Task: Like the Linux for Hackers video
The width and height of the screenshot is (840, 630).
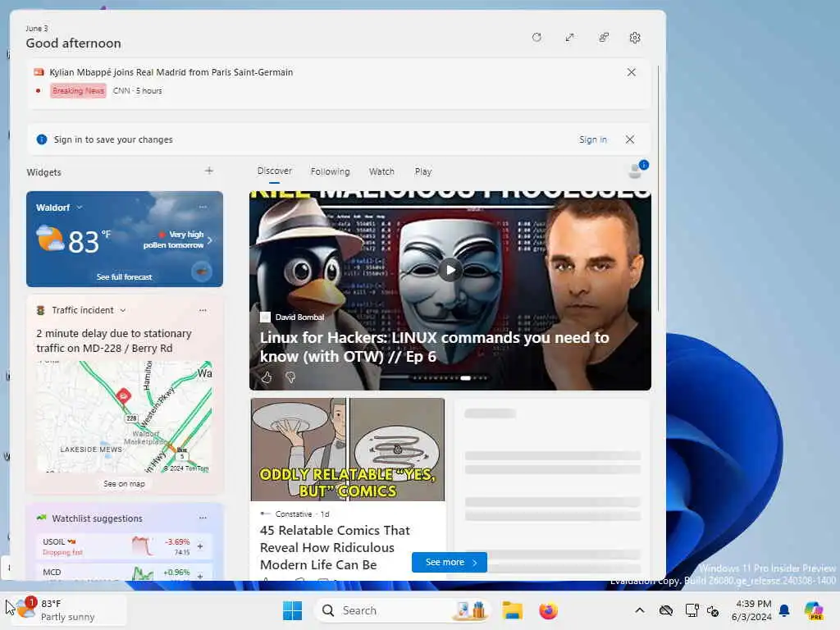Action: click(x=267, y=377)
